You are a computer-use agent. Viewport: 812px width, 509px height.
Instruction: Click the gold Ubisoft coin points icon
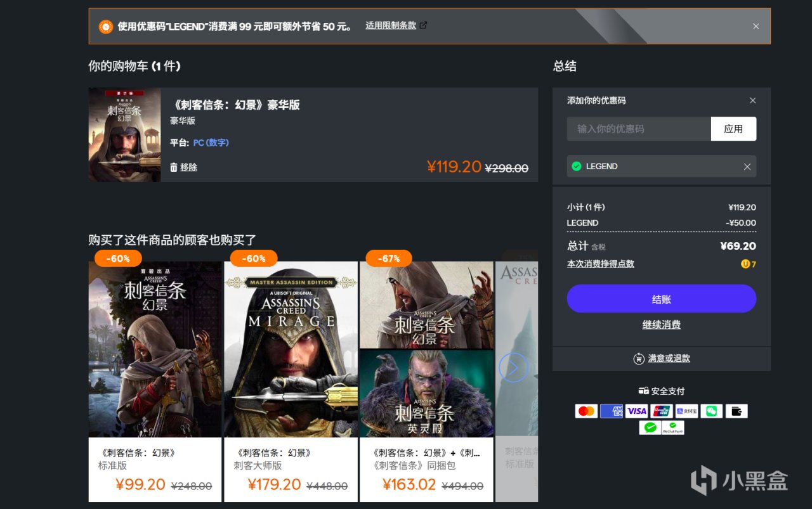coord(745,264)
